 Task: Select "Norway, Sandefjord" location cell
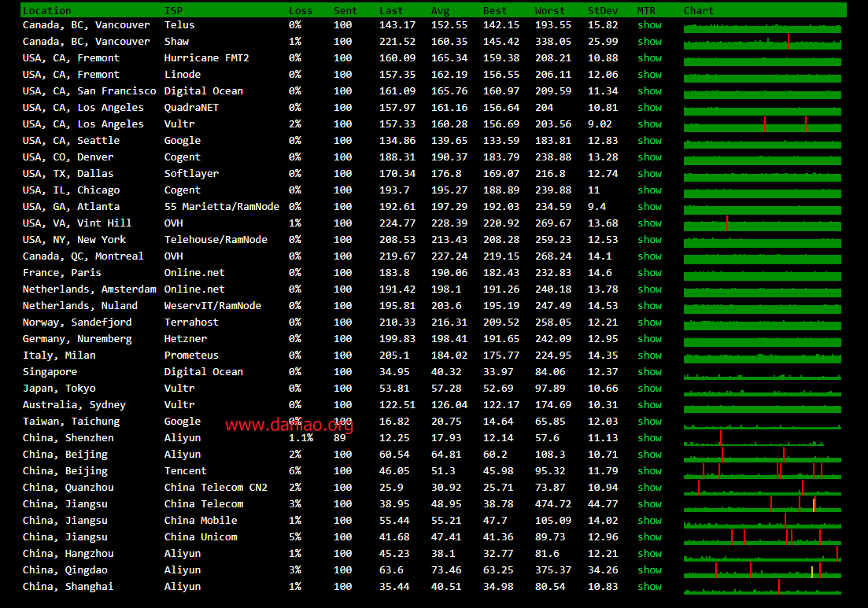click(77, 322)
